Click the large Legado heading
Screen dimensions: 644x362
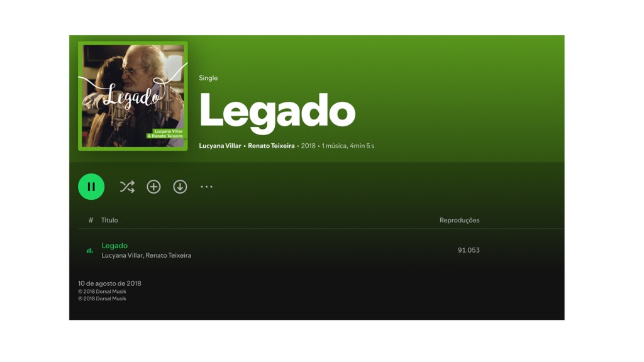tap(277, 112)
